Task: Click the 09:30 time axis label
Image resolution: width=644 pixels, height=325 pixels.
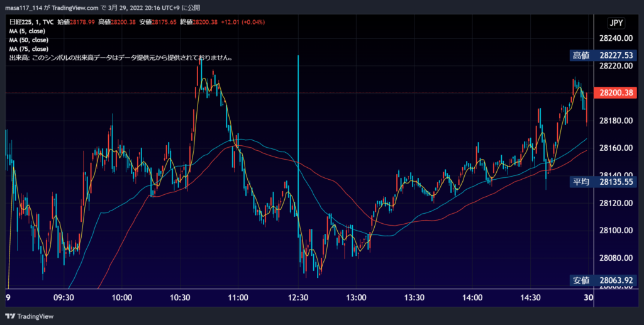Action: click(64, 297)
